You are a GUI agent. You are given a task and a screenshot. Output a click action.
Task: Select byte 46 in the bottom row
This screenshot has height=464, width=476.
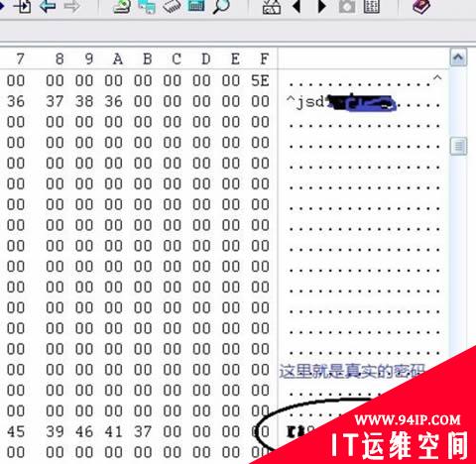[x=84, y=432]
